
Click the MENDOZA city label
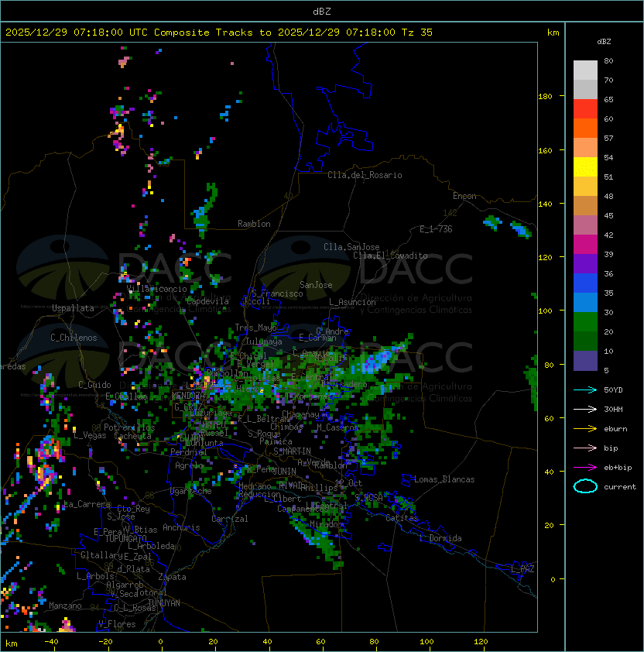[x=188, y=395]
